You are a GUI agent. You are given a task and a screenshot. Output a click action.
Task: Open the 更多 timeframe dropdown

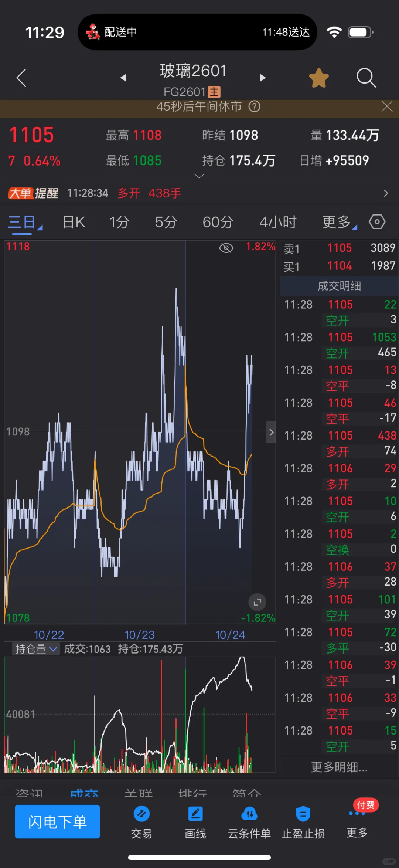click(x=339, y=222)
